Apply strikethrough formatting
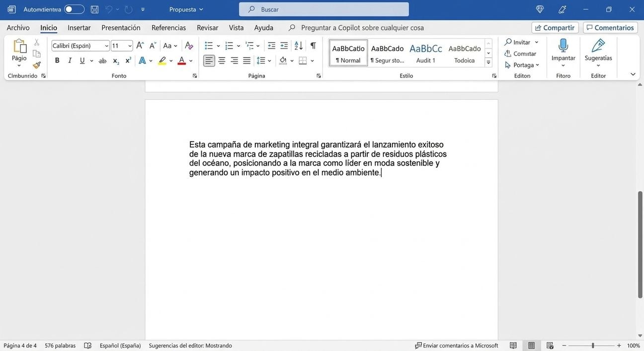Image resolution: width=644 pixels, height=351 pixels. [102, 61]
